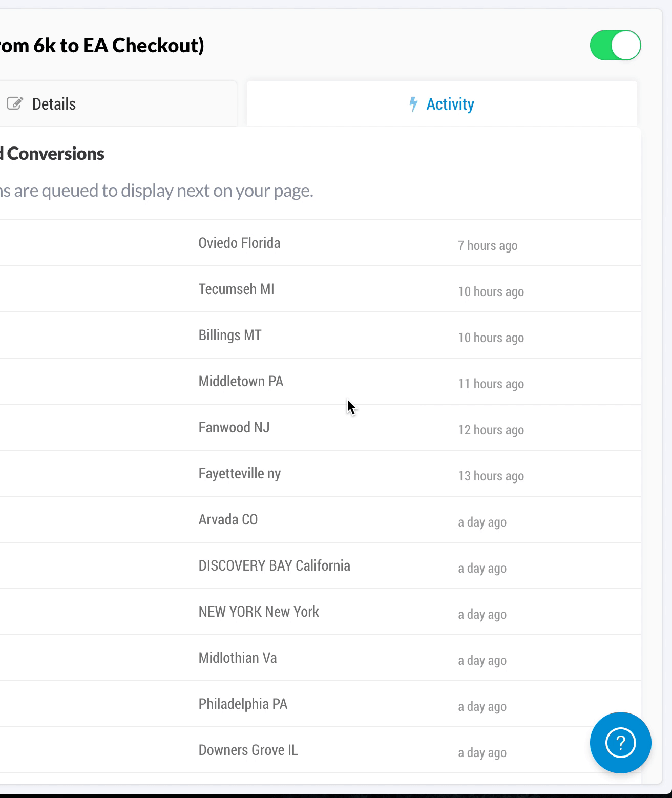
Task: Select the Tecumseh MI conversion row
Action: pos(321,289)
